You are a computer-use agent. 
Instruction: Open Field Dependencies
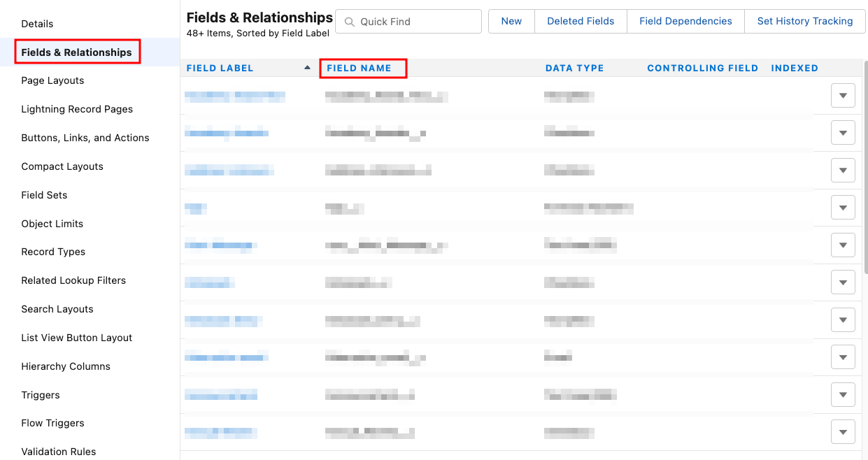click(x=685, y=22)
